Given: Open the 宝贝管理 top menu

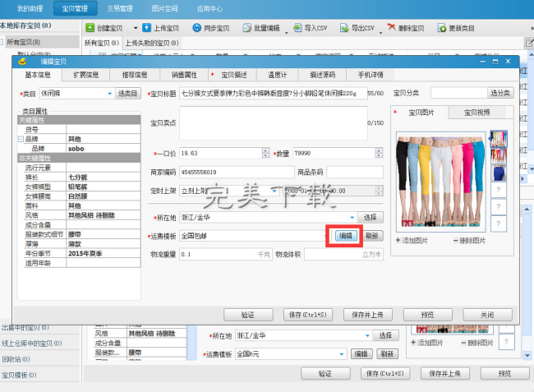Looking at the screenshot, I should pyautogui.click(x=75, y=8).
